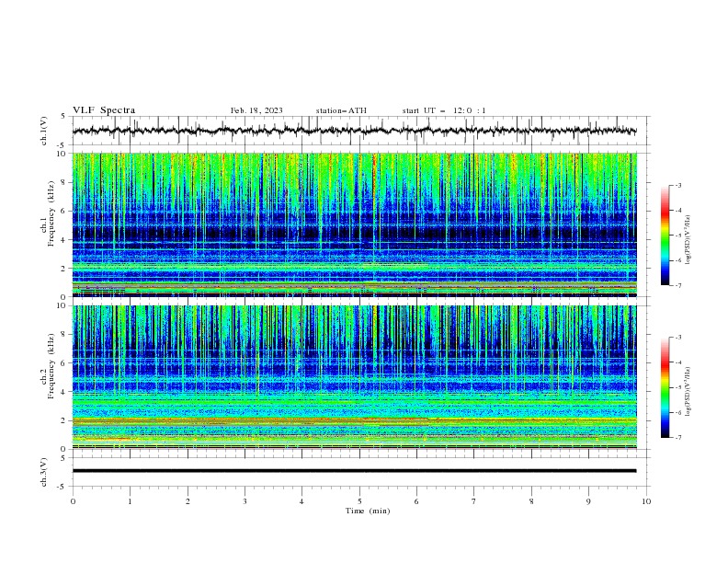Click the "Time (min)" axis title
The width and height of the screenshot is (728, 563).
pyautogui.click(x=368, y=511)
